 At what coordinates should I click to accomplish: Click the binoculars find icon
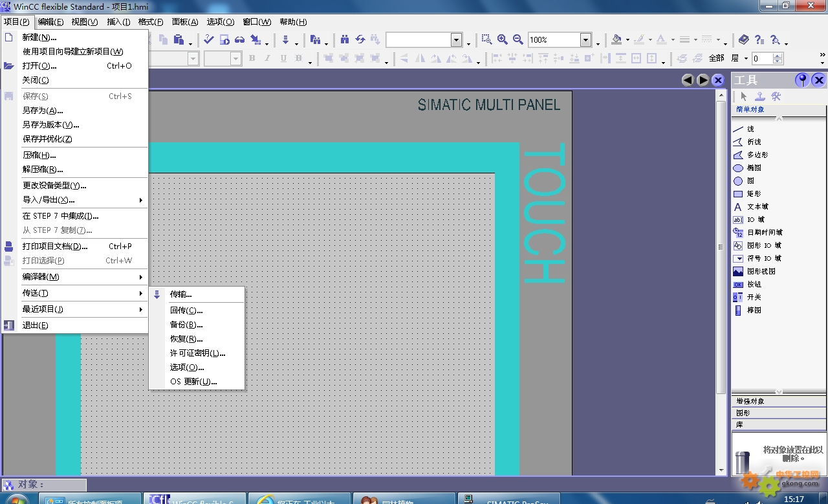pos(344,39)
